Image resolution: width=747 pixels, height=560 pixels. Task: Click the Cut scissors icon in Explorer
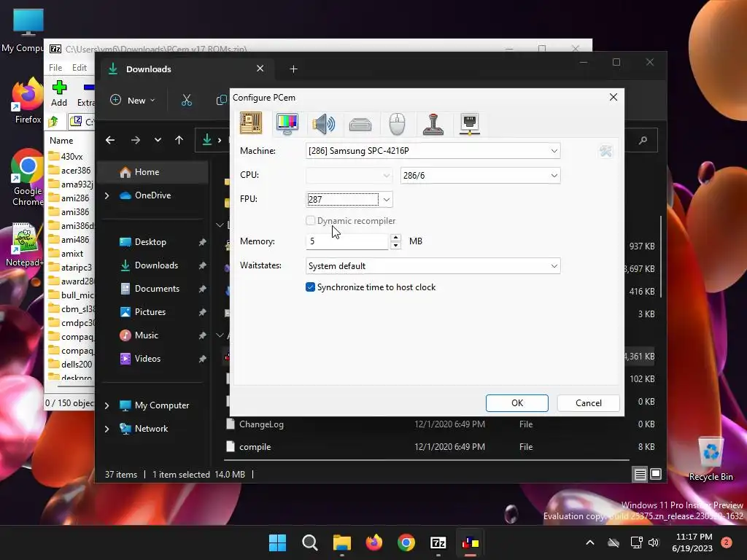(186, 101)
